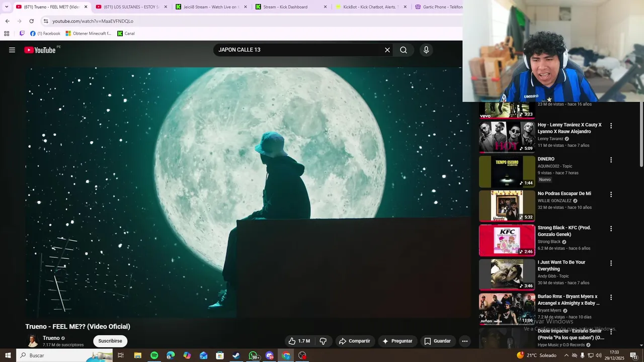
Task: Play Hoy - Lenny Tavárez thumbnail
Action: coord(507,137)
